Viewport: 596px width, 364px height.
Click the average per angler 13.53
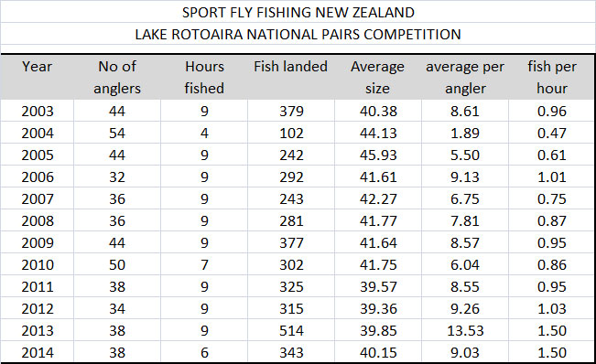click(x=465, y=330)
